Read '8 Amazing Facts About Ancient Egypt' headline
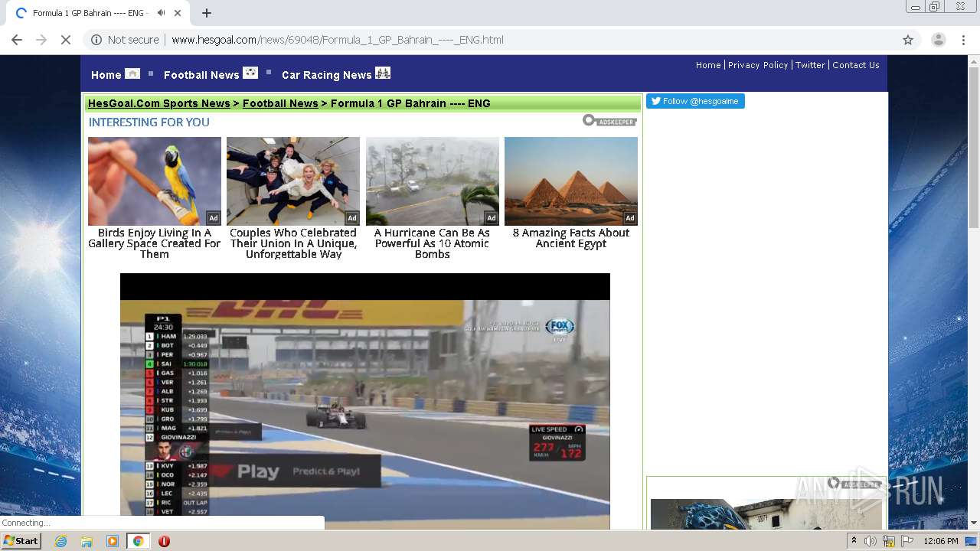980x551 pixels. click(x=571, y=238)
